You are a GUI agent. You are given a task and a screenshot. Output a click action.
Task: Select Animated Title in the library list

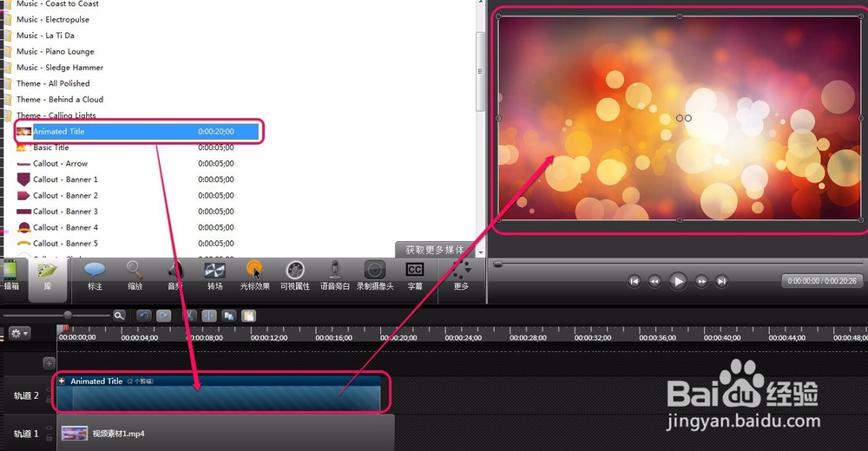coord(137,131)
